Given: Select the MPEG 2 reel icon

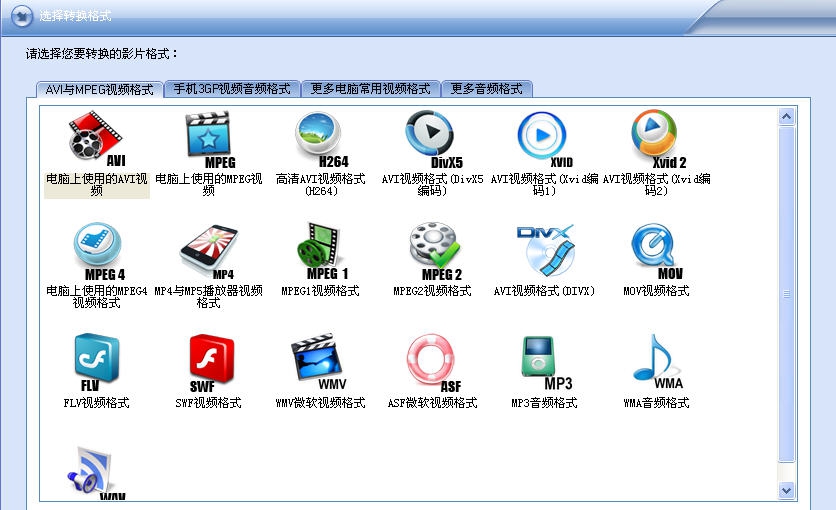Looking at the screenshot, I should point(435,251).
